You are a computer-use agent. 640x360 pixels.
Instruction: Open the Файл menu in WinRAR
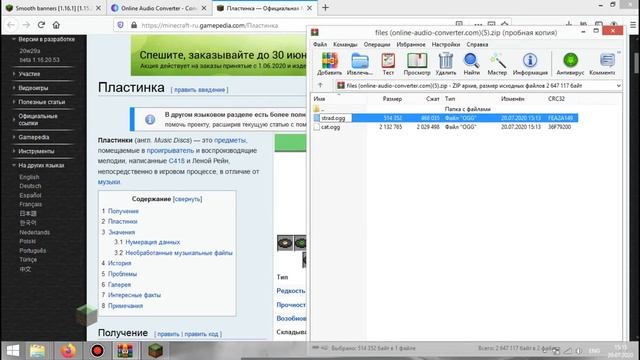point(320,44)
